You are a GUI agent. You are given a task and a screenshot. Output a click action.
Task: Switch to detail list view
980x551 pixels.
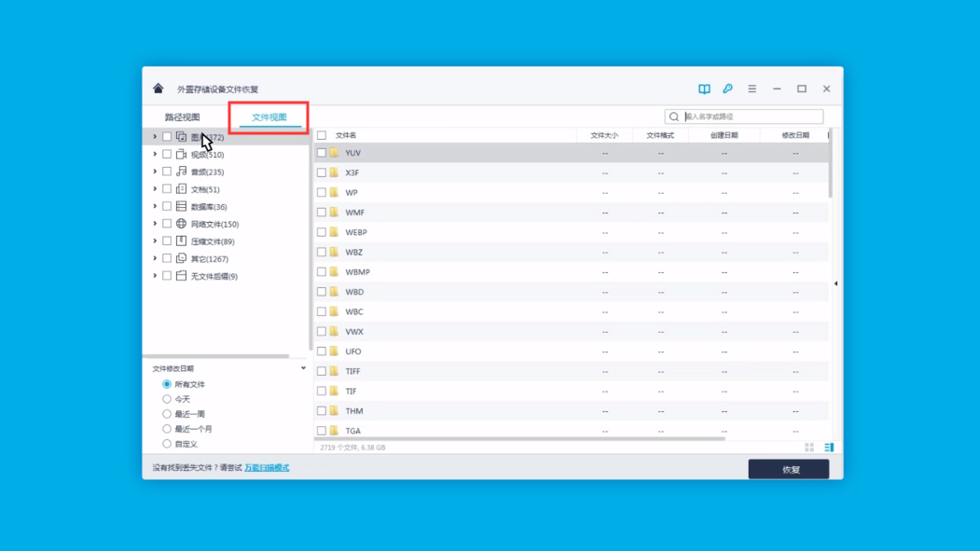(x=829, y=448)
